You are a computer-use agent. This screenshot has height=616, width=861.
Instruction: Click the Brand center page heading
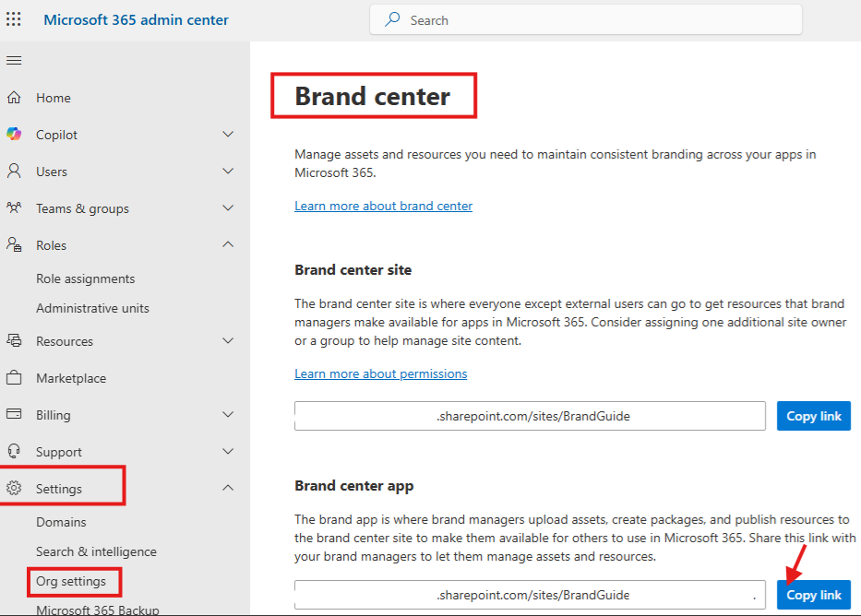(372, 96)
